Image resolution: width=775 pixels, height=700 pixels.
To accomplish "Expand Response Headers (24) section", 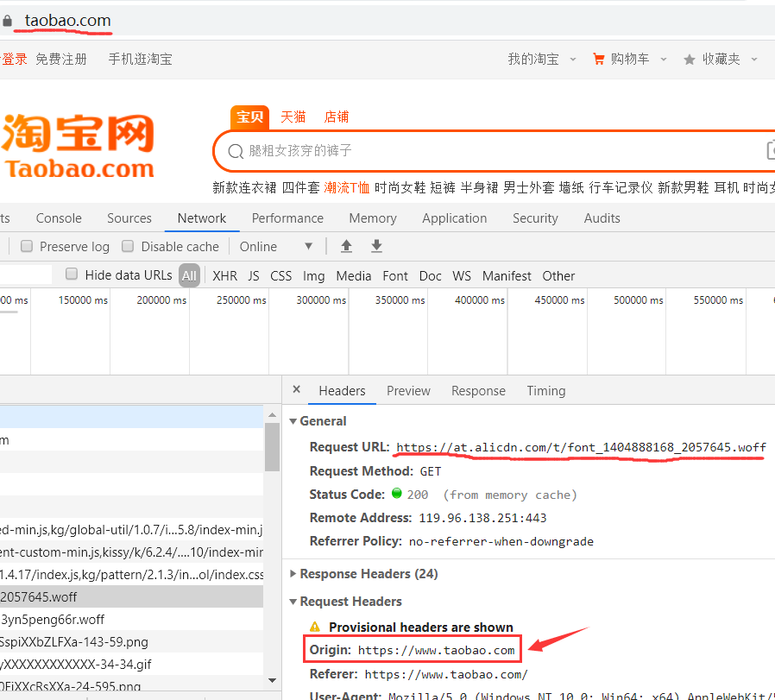I will 293,573.
